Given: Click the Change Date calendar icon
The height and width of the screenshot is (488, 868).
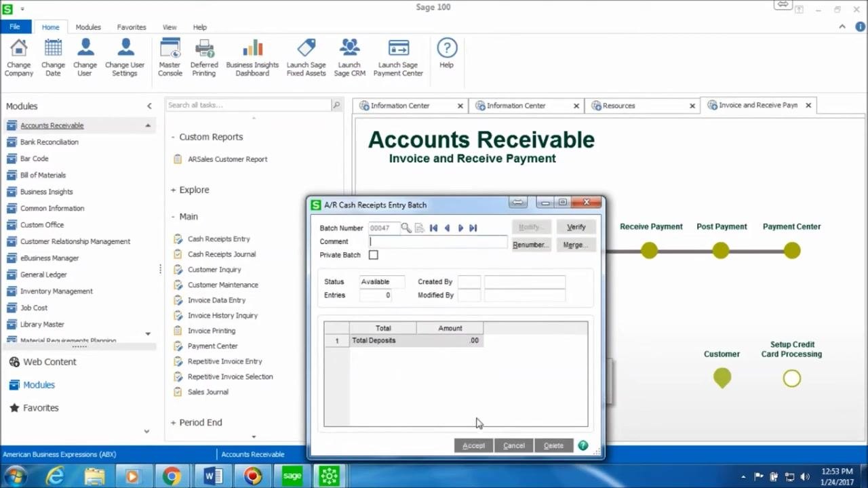Looking at the screenshot, I should point(53,48).
